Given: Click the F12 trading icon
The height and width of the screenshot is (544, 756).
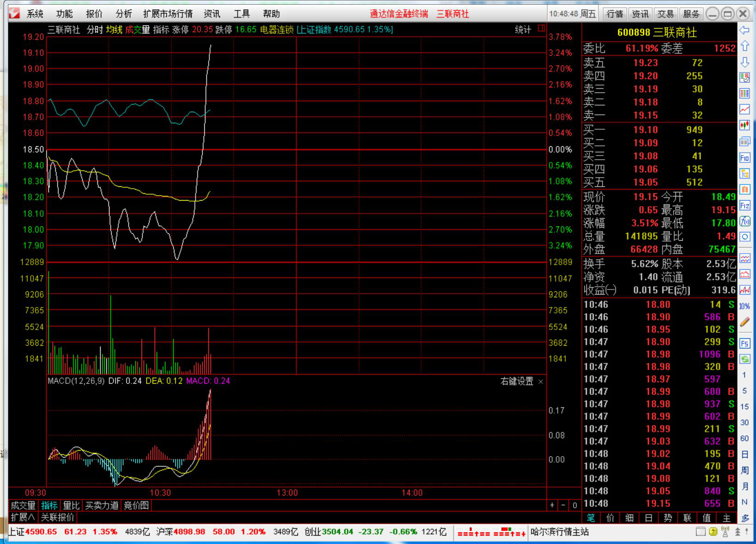Looking at the screenshot, I should [x=745, y=205].
